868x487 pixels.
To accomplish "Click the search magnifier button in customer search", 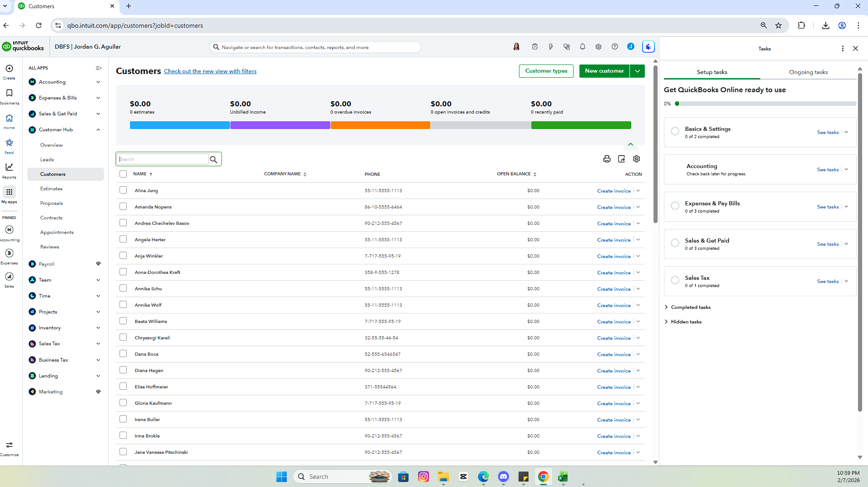I will point(214,159).
